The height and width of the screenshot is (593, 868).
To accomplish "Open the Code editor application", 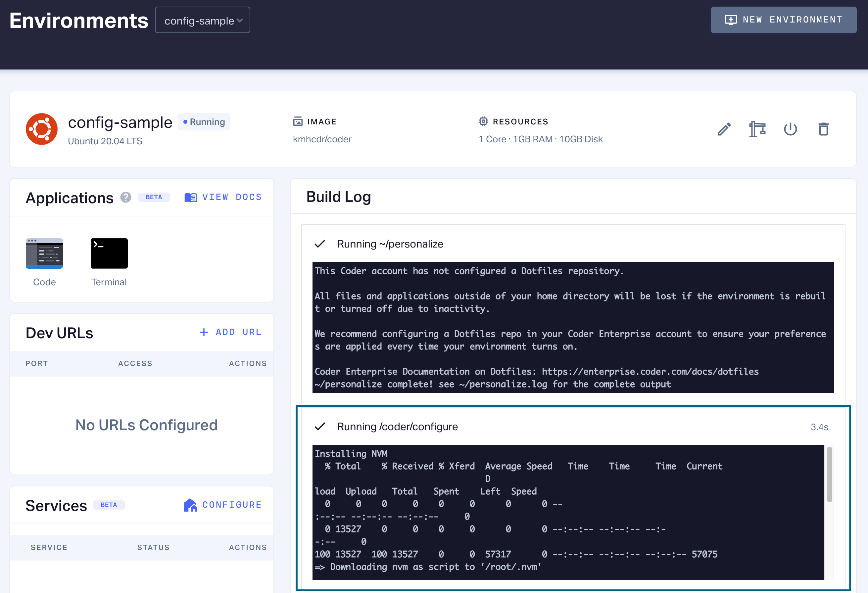I will tap(44, 253).
